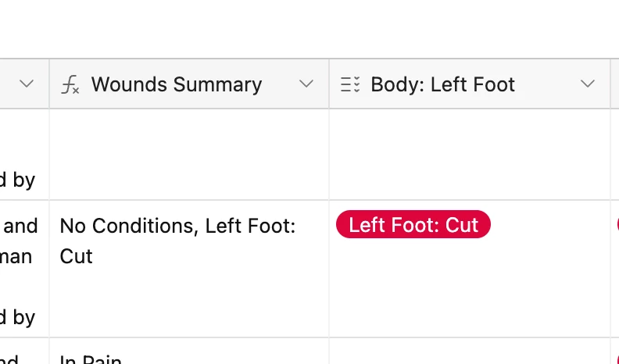Screen dimensions: 619x364
Task: Expand the Body: Left Foot column dropdown chevron
Action: [x=588, y=84]
